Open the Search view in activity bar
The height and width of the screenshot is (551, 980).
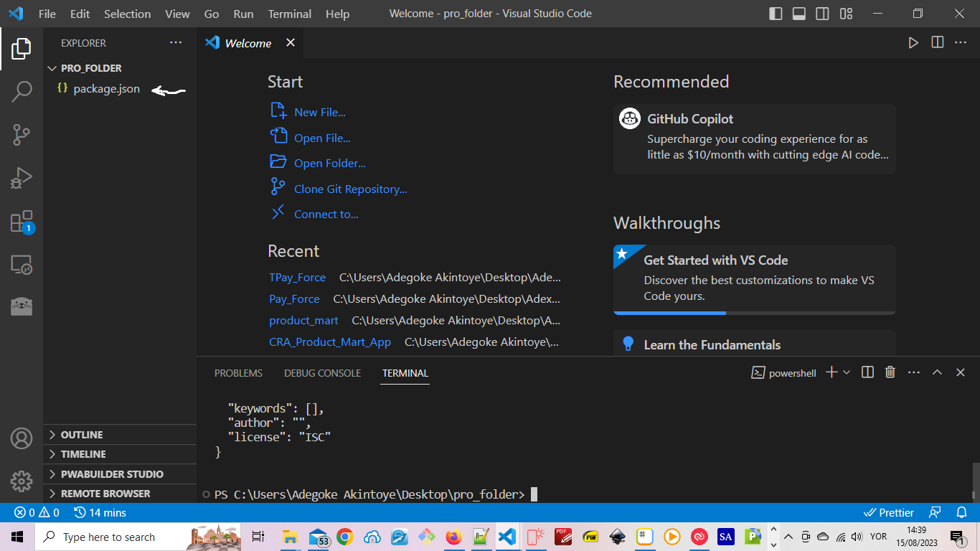tap(22, 91)
